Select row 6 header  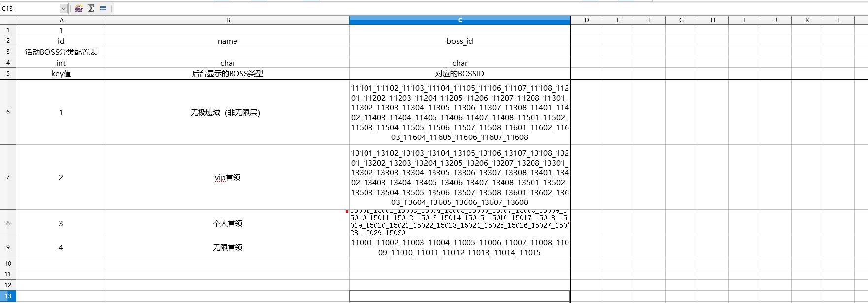tap(8, 112)
